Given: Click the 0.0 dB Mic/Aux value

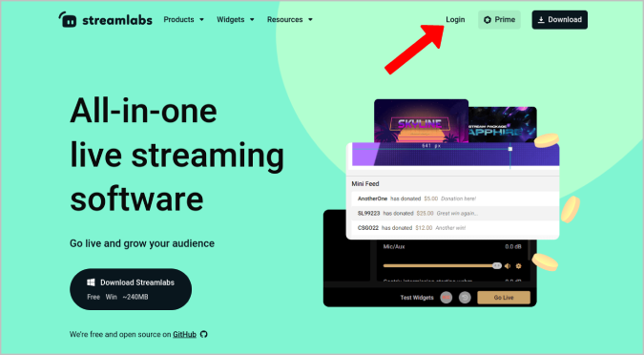Looking at the screenshot, I should [513, 246].
